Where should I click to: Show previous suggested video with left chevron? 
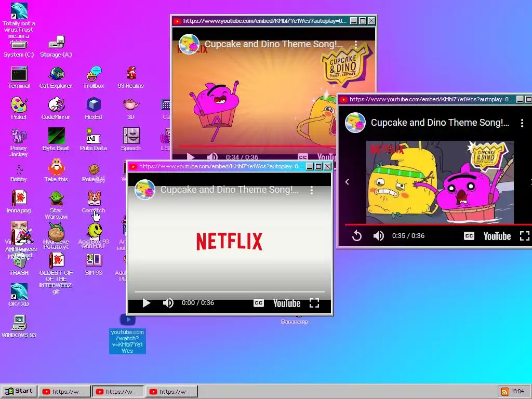coord(347,182)
